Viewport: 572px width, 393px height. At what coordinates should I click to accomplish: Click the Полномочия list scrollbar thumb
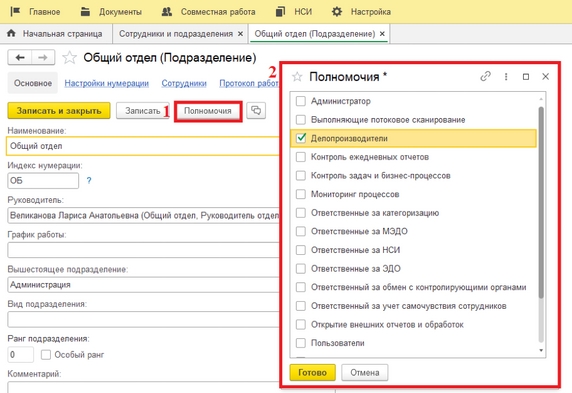(x=541, y=203)
